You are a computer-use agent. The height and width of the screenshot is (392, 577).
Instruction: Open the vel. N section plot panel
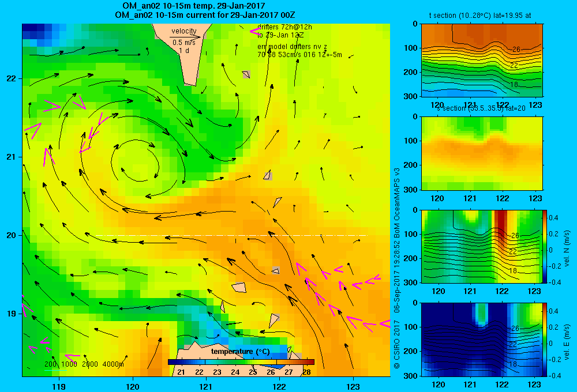482,246
